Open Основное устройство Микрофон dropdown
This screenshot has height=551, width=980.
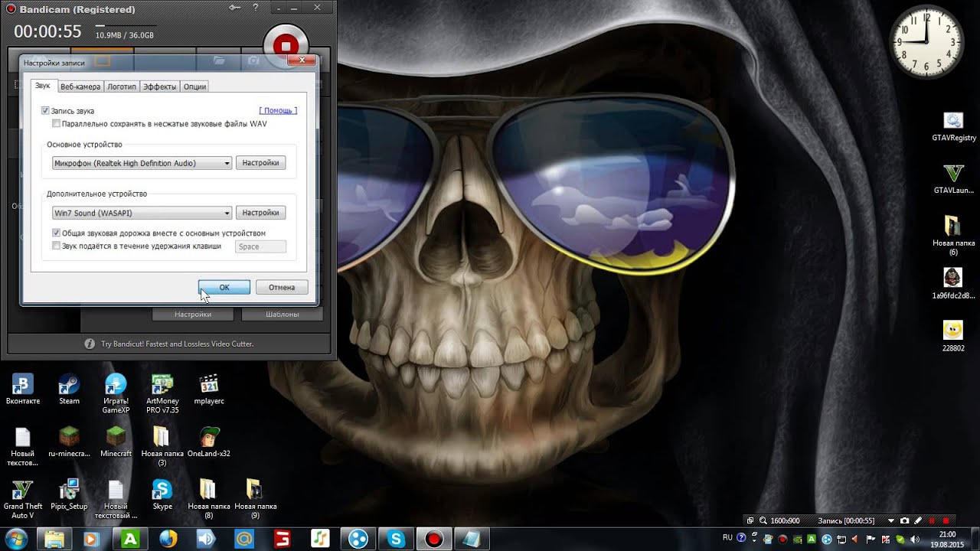point(142,163)
